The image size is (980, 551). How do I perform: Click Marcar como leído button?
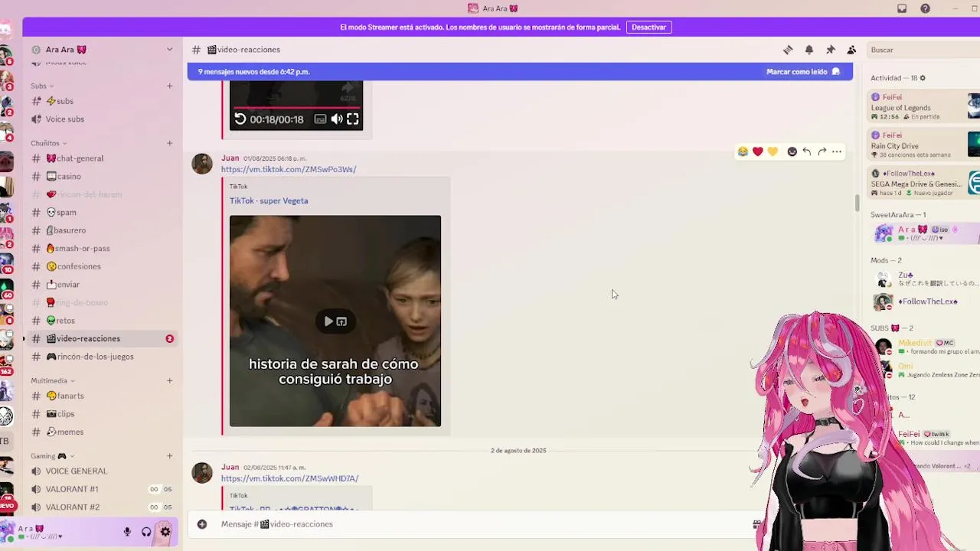click(803, 72)
